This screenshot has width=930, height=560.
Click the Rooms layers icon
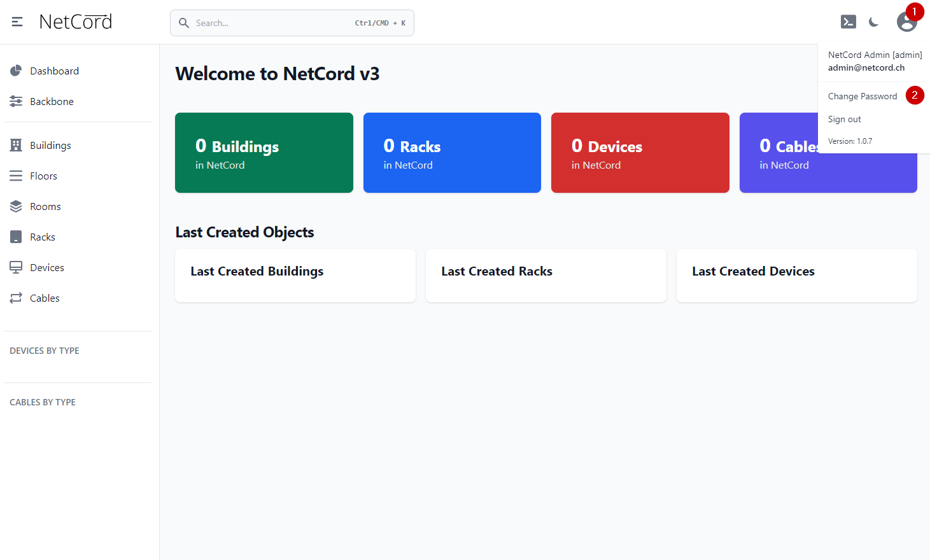click(16, 206)
